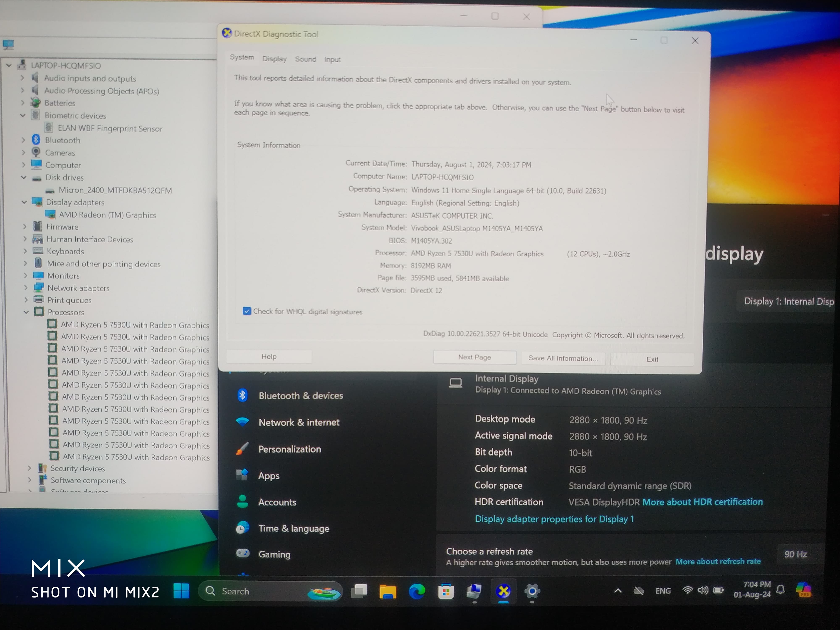Switch to the Sound tab in DxDiag
840x630 pixels.
306,59
